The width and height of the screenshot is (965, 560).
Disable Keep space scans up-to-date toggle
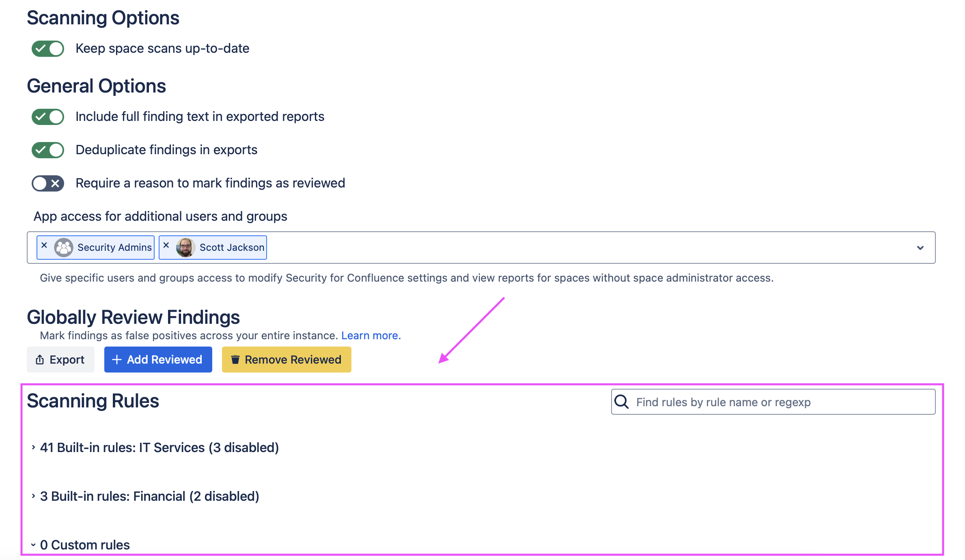pos(48,49)
